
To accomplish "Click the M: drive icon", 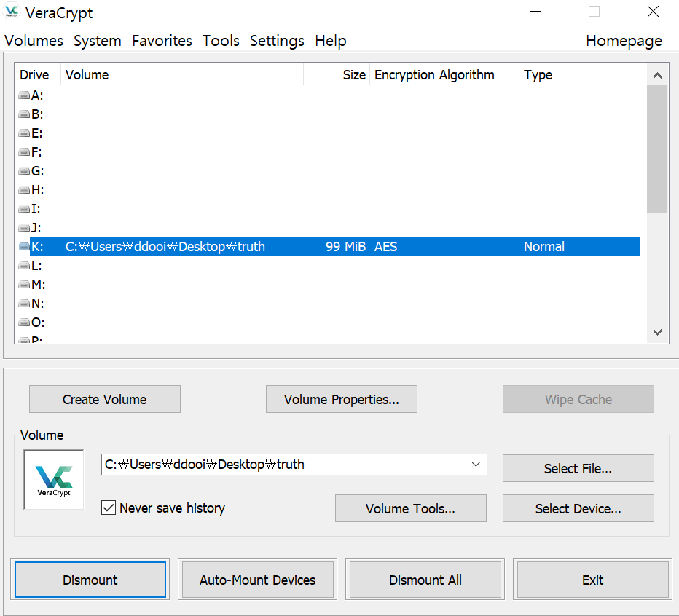I will coord(24,285).
